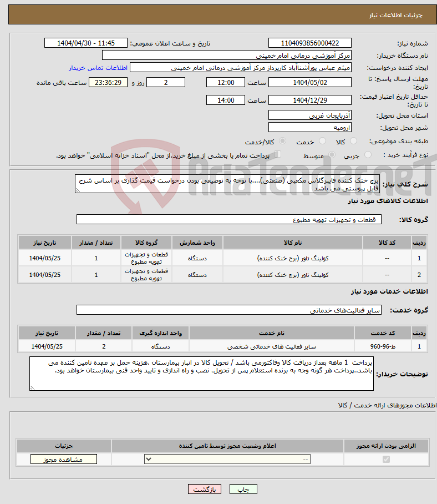Select the کالا radio button
The width and height of the screenshot is (437, 504).
(x=353, y=141)
